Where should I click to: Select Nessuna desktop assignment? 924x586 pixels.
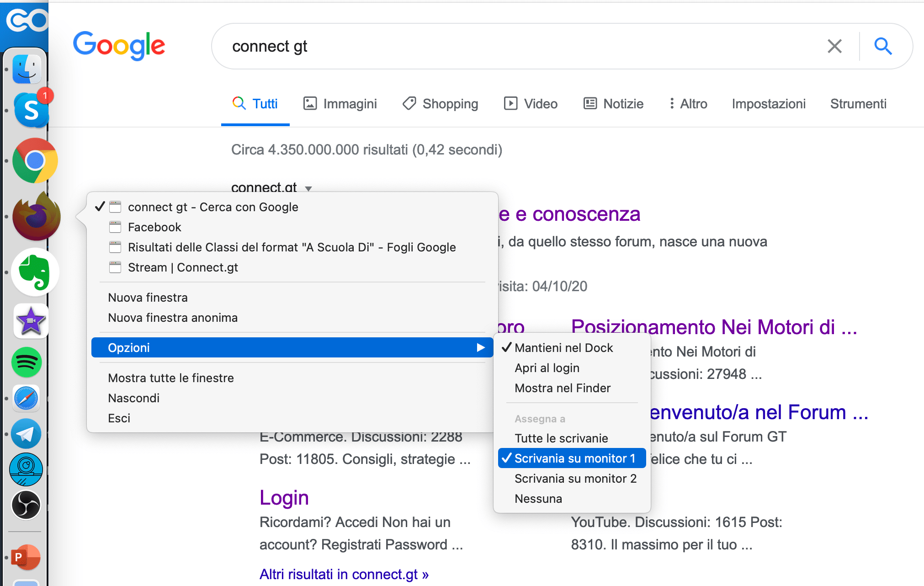click(572, 499)
